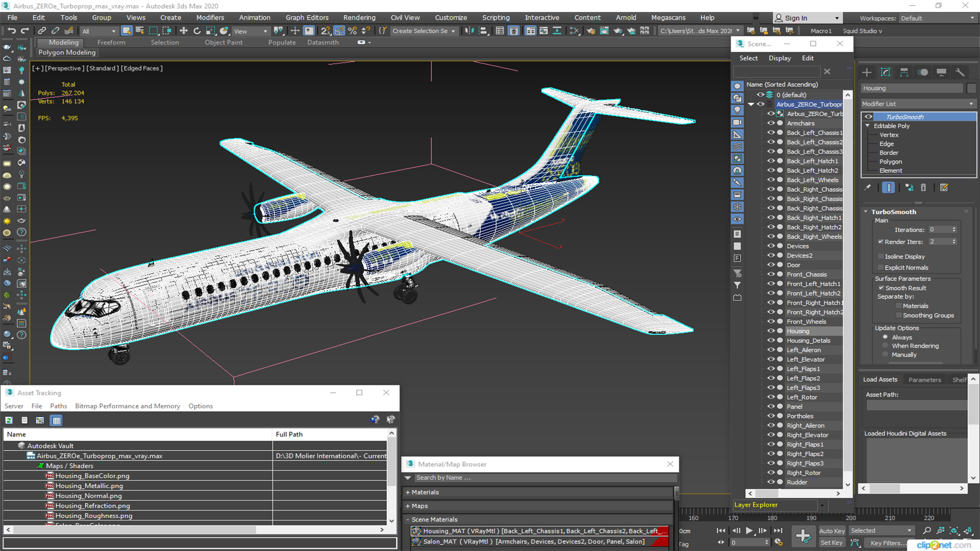Select the Manually update option
This screenshot has width=980, height=551.
tap(886, 355)
